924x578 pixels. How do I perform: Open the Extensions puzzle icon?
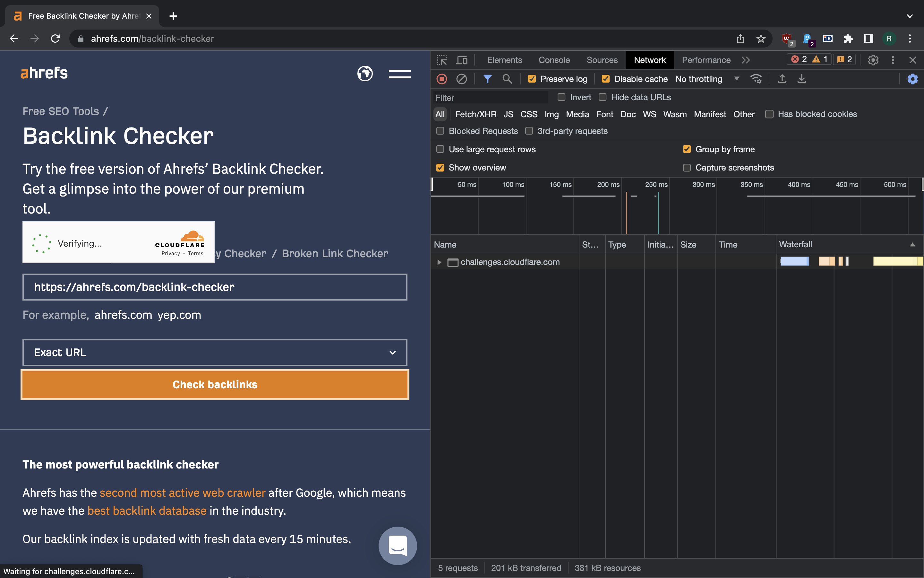[x=848, y=39]
